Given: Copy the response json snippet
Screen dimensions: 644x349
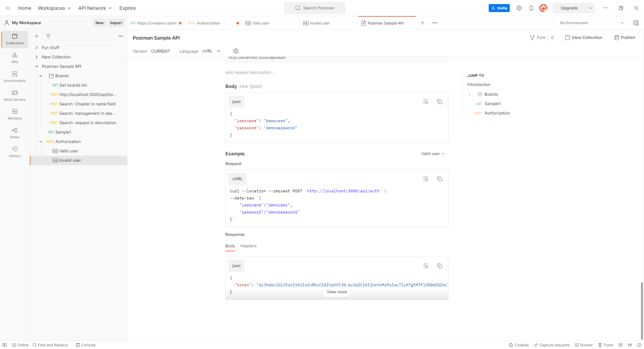Looking at the screenshot, I should pyautogui.click(x=440, y=266).
